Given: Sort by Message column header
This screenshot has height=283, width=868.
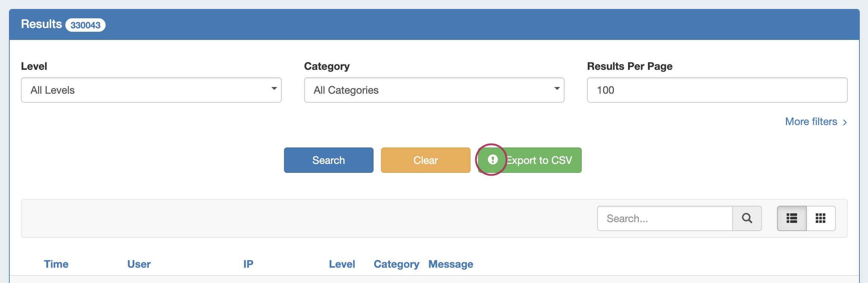Looking at the screenshot, I should pyautogui.click(x=450, y=264).
